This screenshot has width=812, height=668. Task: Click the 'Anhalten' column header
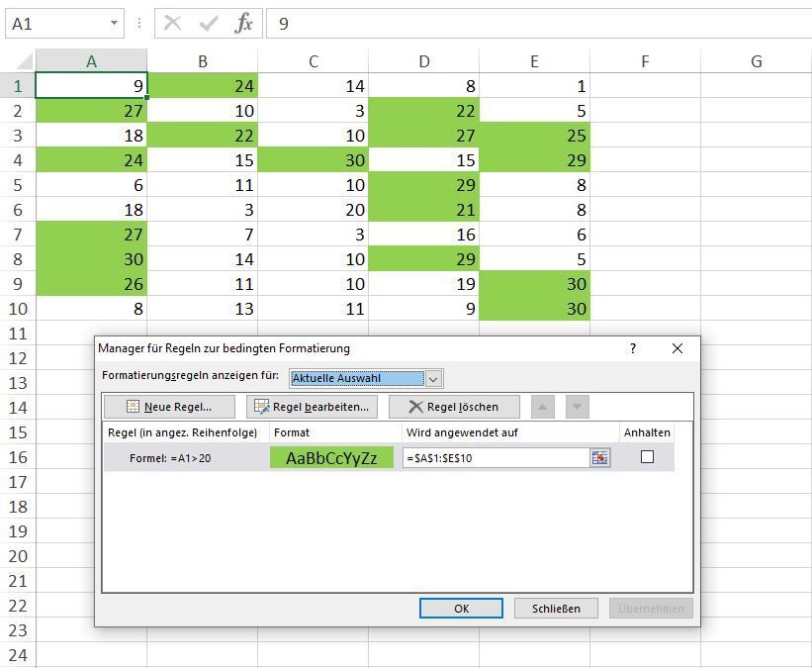point(647,432)
